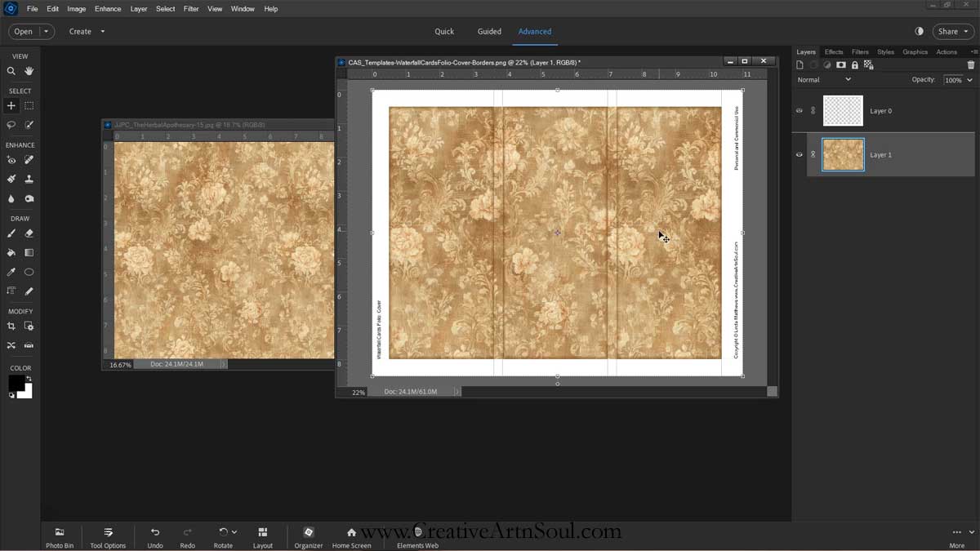This screenshot has width=980, height=551.
Task: Open the Enhance menu
Action: pyautogui.click(x=108, y=9)
